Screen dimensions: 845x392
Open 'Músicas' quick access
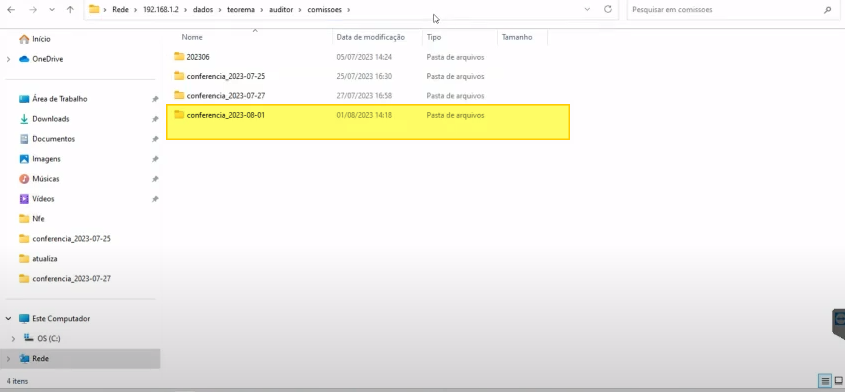[x=46, y=178]
